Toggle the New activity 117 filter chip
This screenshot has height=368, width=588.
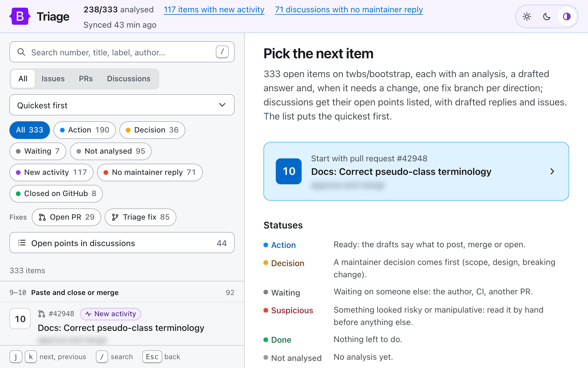(x=51, y=172)
